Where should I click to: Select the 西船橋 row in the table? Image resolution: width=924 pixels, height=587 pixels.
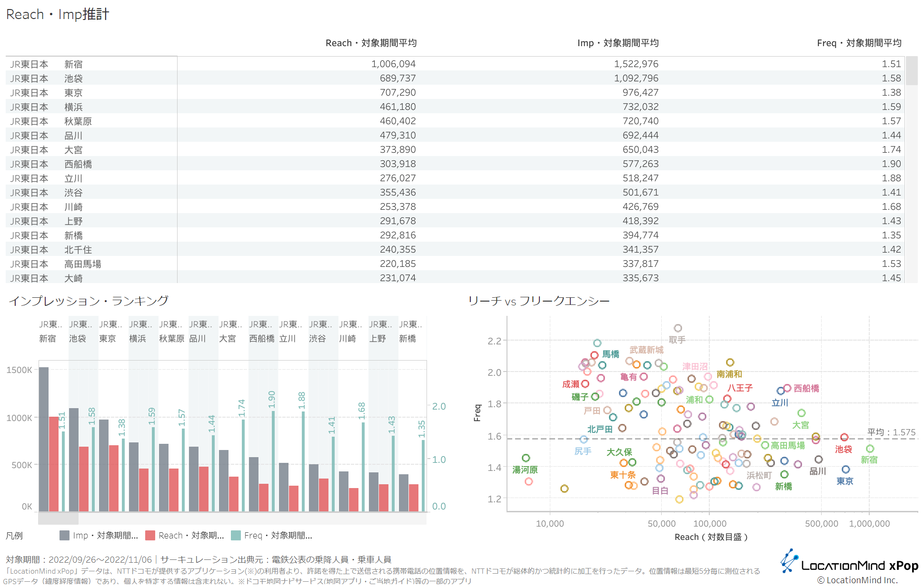(78, 164)
